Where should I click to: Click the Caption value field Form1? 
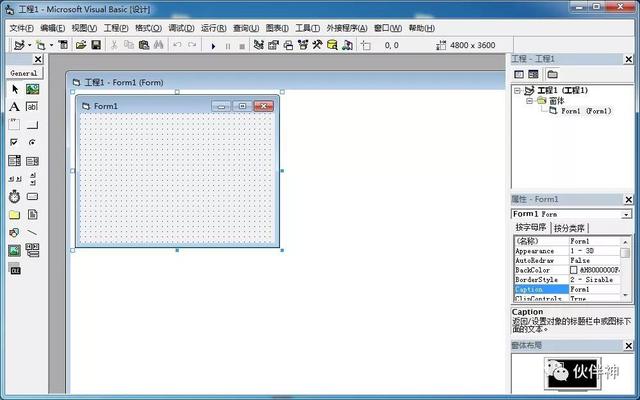point(594,289)
